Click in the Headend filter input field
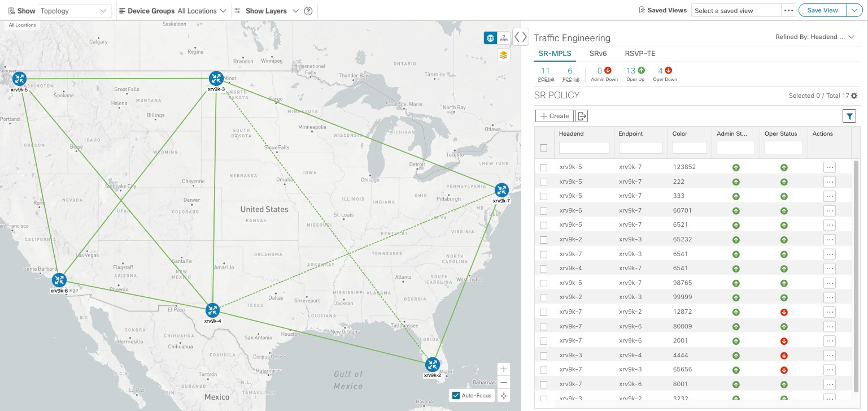The image size is (868, 411). (584, 148)
